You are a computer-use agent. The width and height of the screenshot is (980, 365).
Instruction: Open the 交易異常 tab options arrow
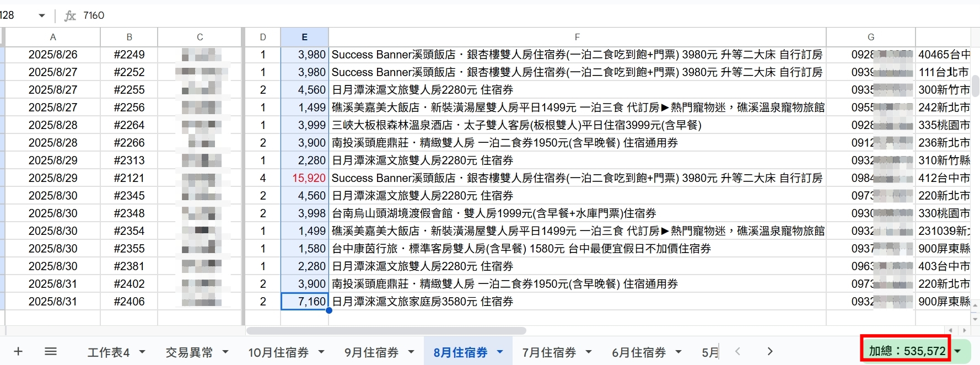225,352
